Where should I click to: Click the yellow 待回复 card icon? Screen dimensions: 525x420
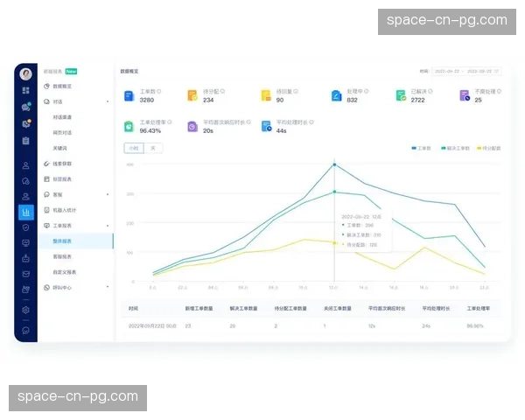click(265, 96)
